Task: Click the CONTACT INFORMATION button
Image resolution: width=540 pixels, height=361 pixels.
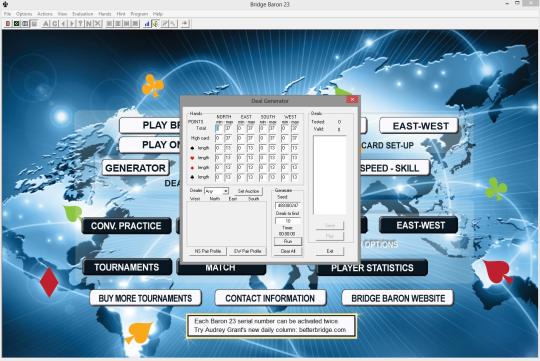Action: click(270, 298)
